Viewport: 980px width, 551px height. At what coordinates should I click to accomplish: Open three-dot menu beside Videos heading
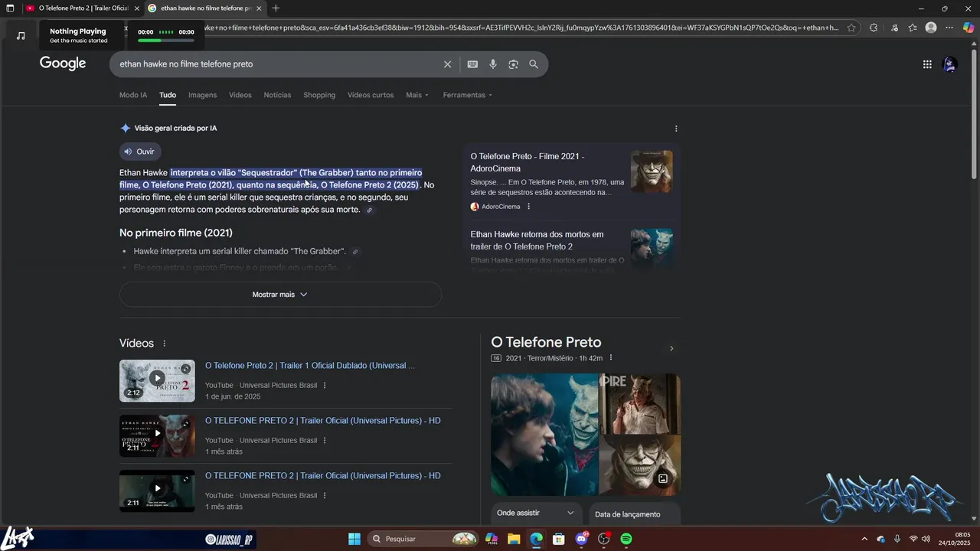pyautogui.click(x=164, y=344)
